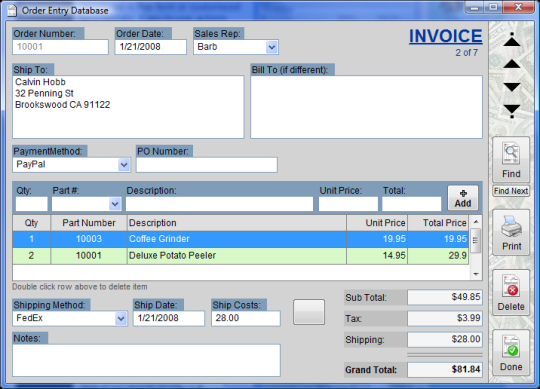Click in the Bill To address box

click(x=366, y=107)
